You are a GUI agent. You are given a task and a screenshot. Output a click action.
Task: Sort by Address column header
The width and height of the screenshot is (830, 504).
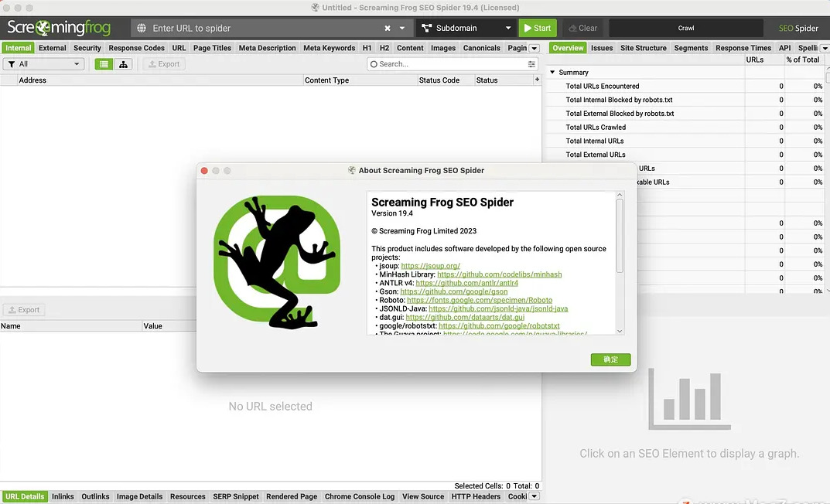click(x=159, y=80)
